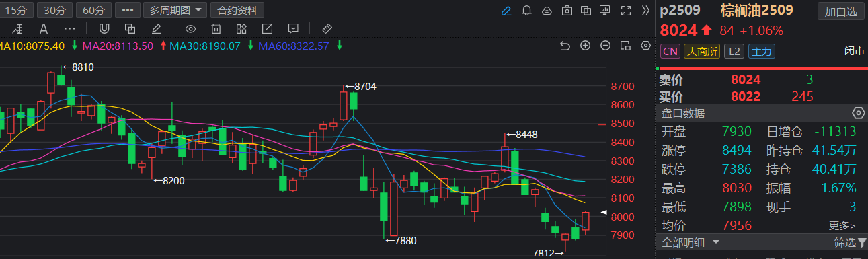Viewport: 868px width, 259px height.
Task: Click the overlay compare windows icon in top toolbar
Action: (586, 11)
